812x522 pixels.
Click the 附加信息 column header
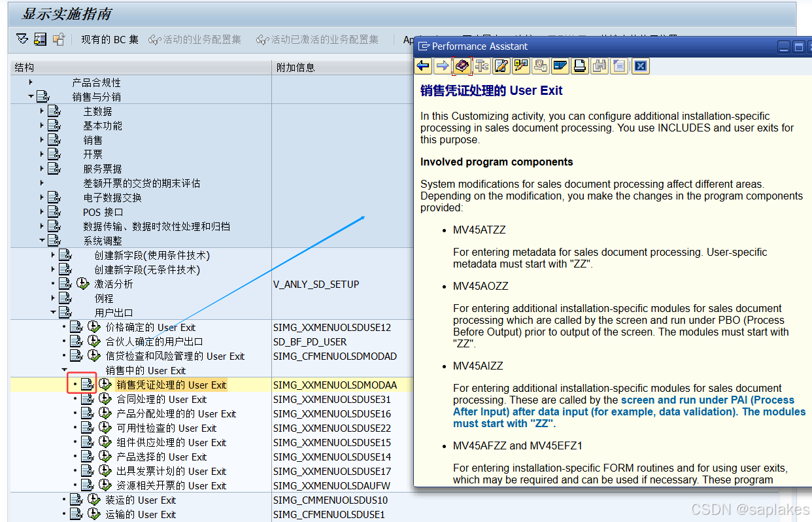[343, 67]
